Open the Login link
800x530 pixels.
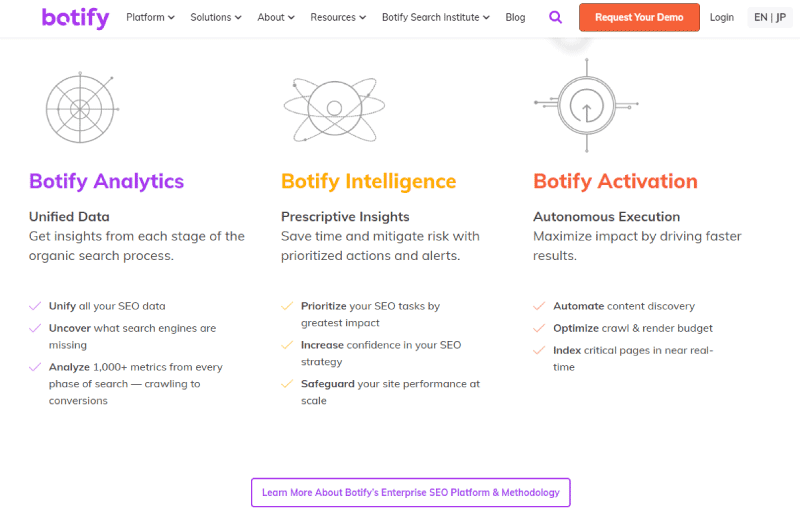click(722, 17)
